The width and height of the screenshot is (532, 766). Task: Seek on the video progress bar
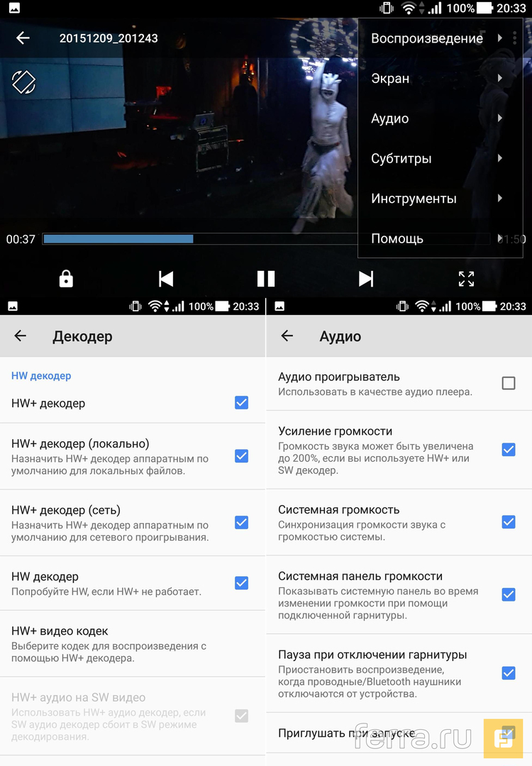[x=266, y=239]
